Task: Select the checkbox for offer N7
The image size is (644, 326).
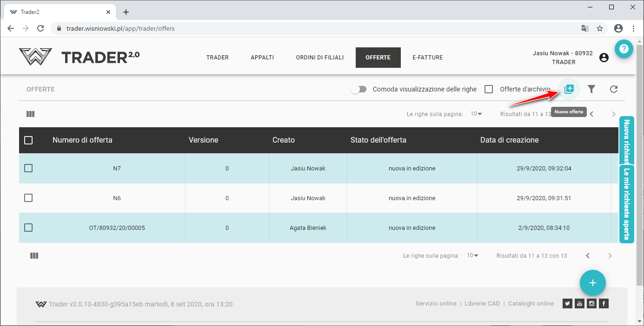Action: coord(28,168)
